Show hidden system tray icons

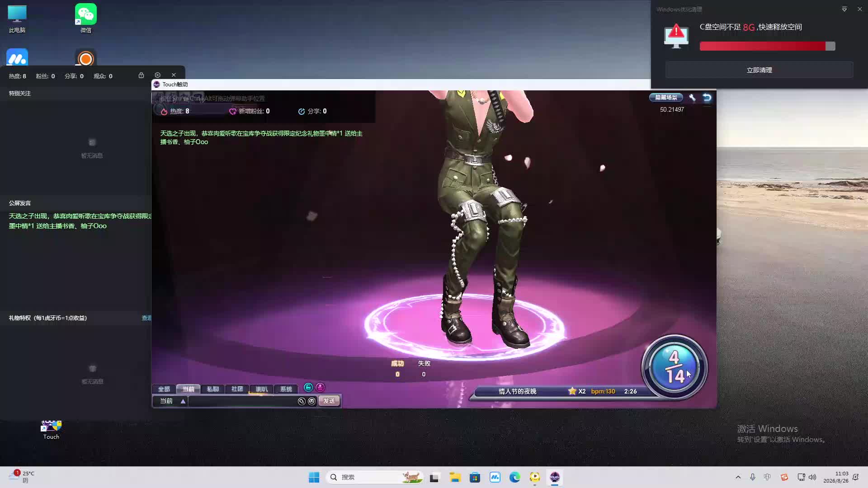pyautogui.click(x=738, y=477)
